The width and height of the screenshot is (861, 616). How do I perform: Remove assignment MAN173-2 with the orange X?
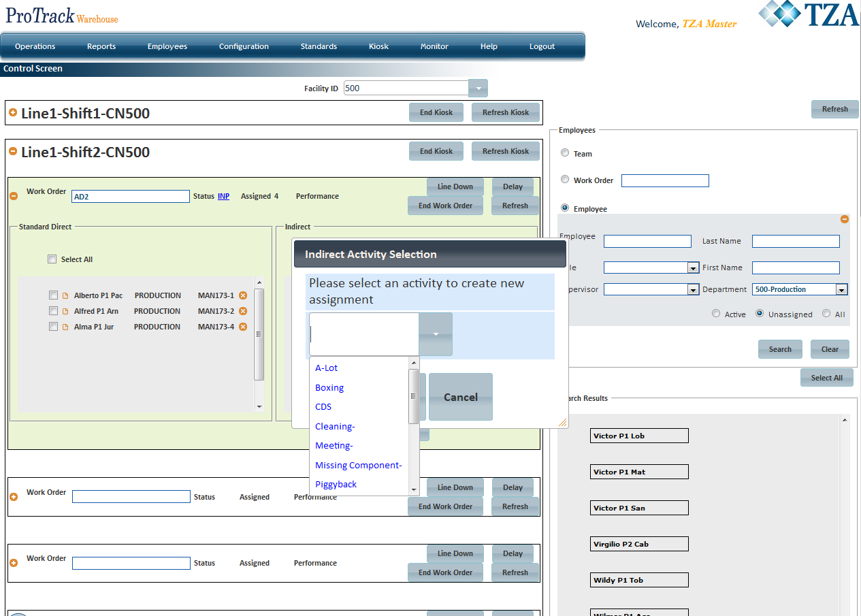[x=242, y=311]
